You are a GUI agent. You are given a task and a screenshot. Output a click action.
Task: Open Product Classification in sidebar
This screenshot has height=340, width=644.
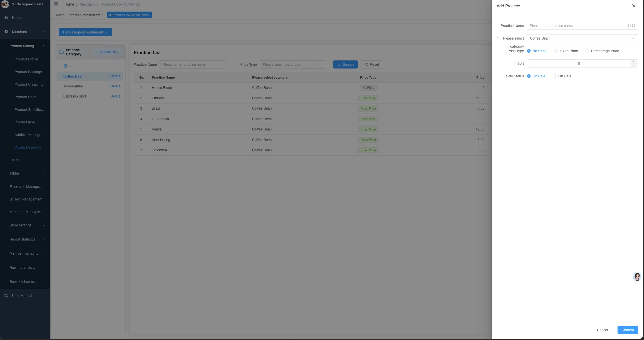pyautogui.click(x=29, y=84)
